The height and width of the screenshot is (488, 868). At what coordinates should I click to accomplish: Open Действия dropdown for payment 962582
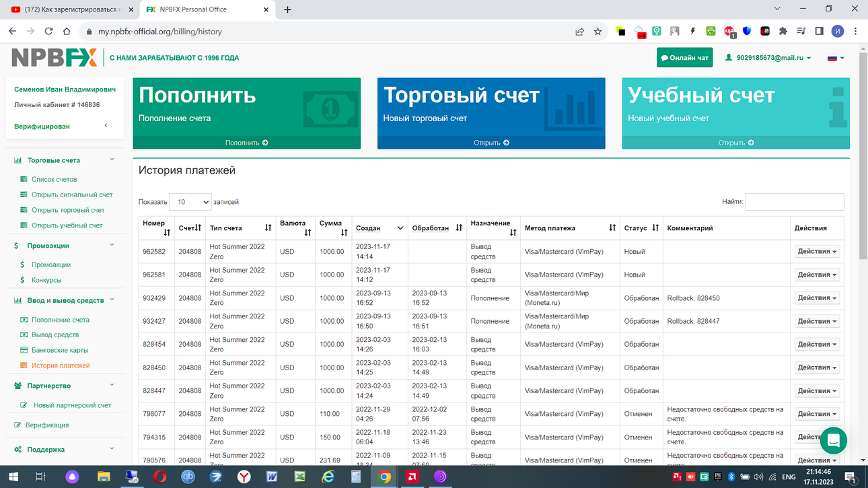(817, 252)
